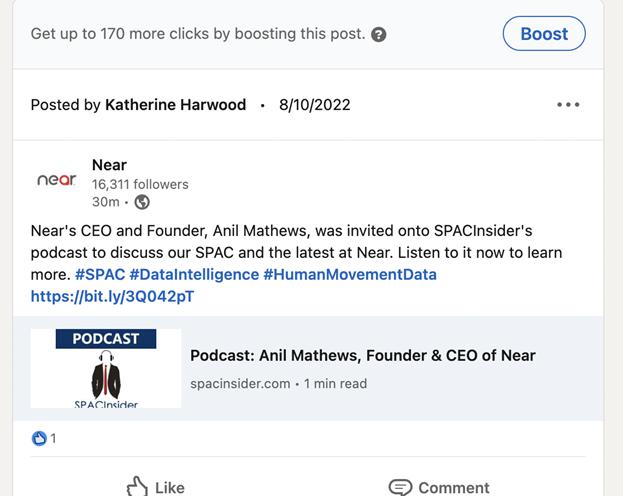This screenshot has width=623, height=496.
Task: Open Katherine Harwood's profile link
Action: coord(175,105)
